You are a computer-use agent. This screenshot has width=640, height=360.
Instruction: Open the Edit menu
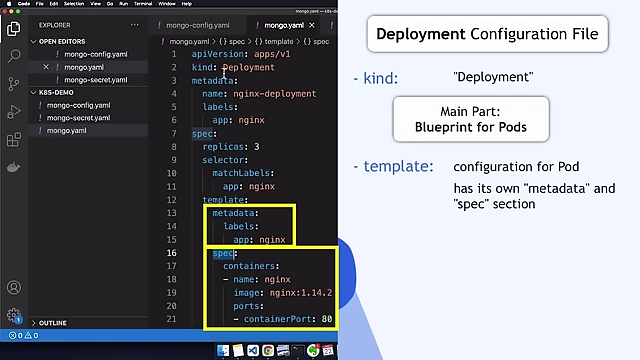point(53,4)
